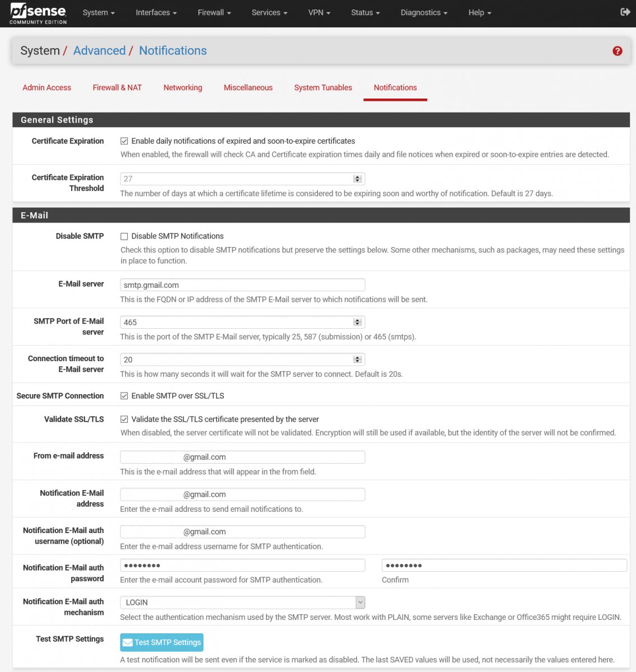The image size is (636, 672).
Task: Click the stepper on Certificate Expiration Threshold field
Action: [x=358, y=178]
